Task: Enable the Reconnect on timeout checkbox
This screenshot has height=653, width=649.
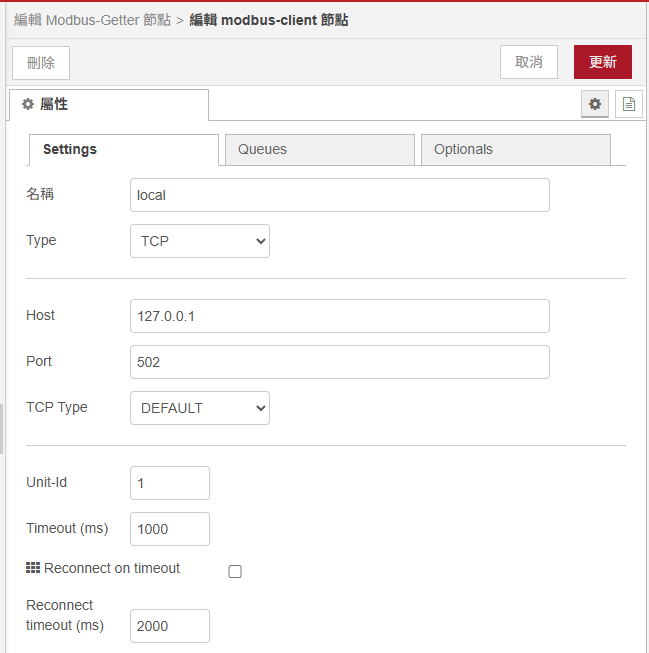Action: [235, 572]
